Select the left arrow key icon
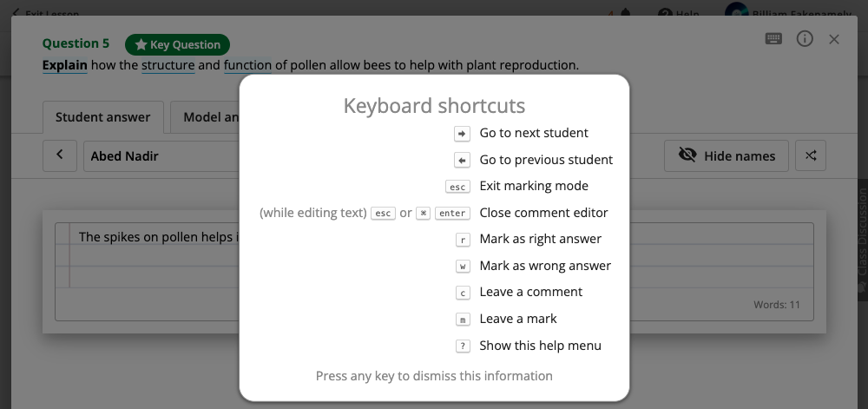Image resolution: width=868 pixels, height=409 pixels. click(463, 160)
